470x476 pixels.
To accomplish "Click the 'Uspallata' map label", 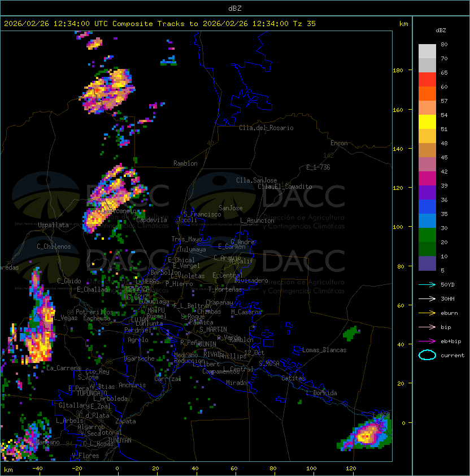I will point(53,225).
